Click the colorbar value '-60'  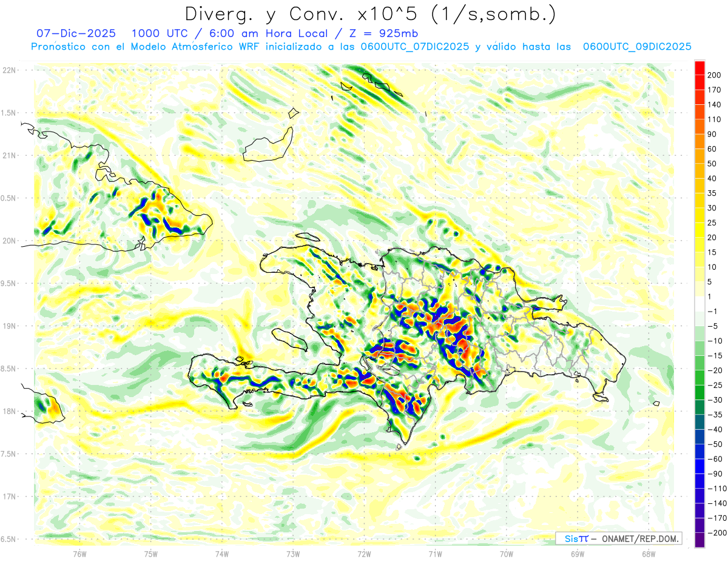click(716, 459)
